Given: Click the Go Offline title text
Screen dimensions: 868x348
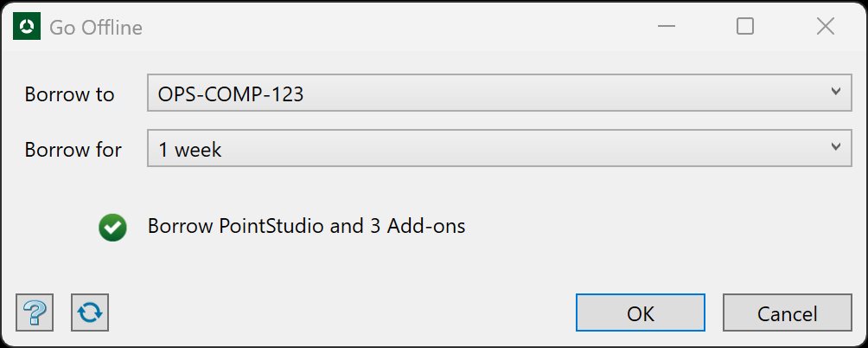Looking at the screenshot, I should point(96,27).
